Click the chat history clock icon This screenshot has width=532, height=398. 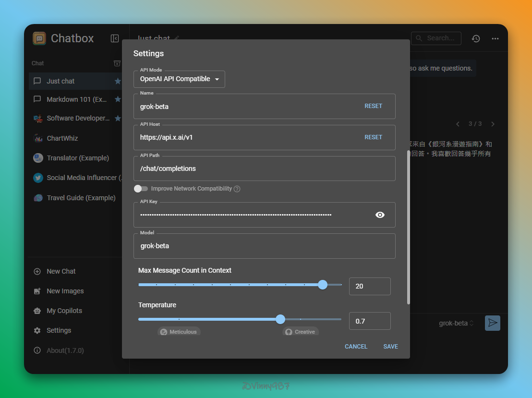476,38
